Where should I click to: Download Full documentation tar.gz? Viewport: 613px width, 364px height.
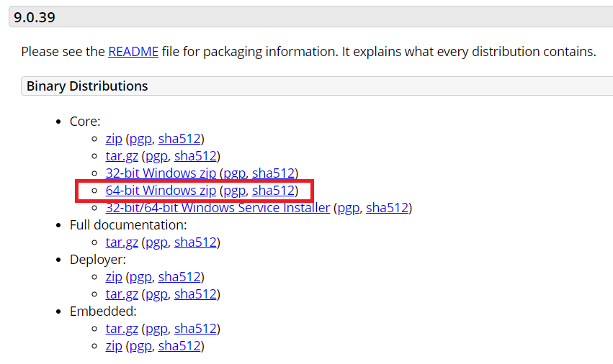pos(122,242)
